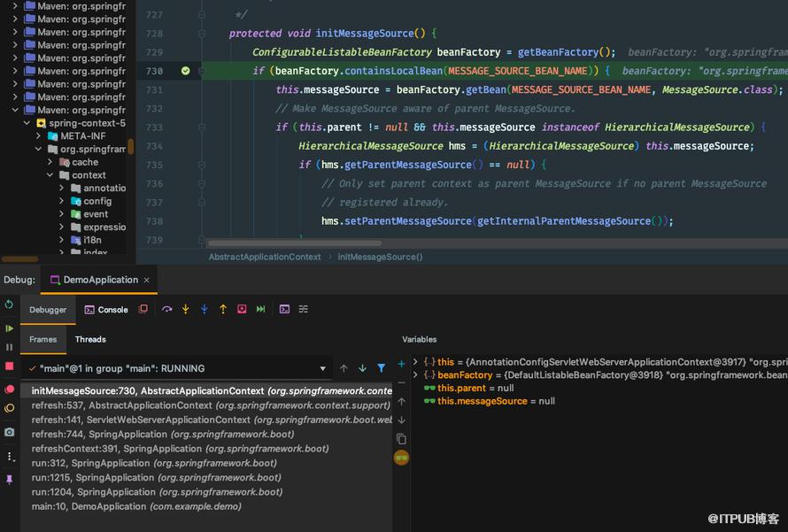Stop the debug session

pyautogui.click(x=9, y=366)
